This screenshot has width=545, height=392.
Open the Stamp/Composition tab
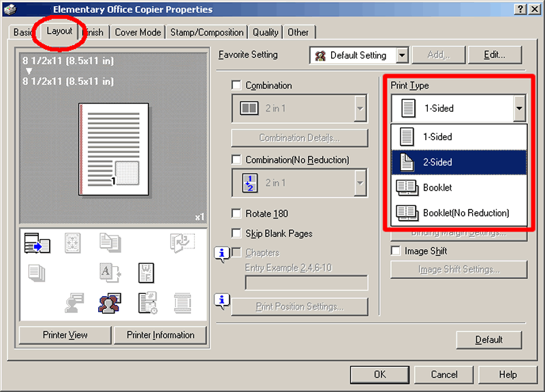click(206, 32)
